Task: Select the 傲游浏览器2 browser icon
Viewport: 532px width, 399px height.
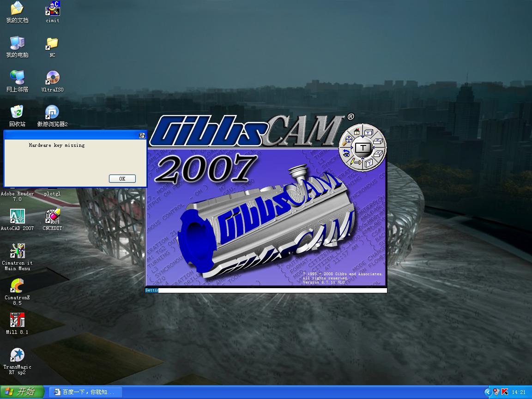Action: (52, 112)
